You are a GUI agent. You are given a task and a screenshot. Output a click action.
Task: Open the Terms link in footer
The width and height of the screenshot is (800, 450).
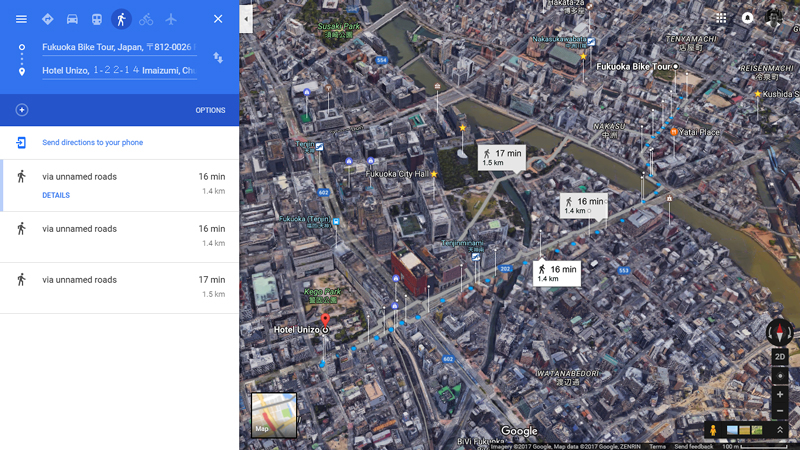coord(657,446)
